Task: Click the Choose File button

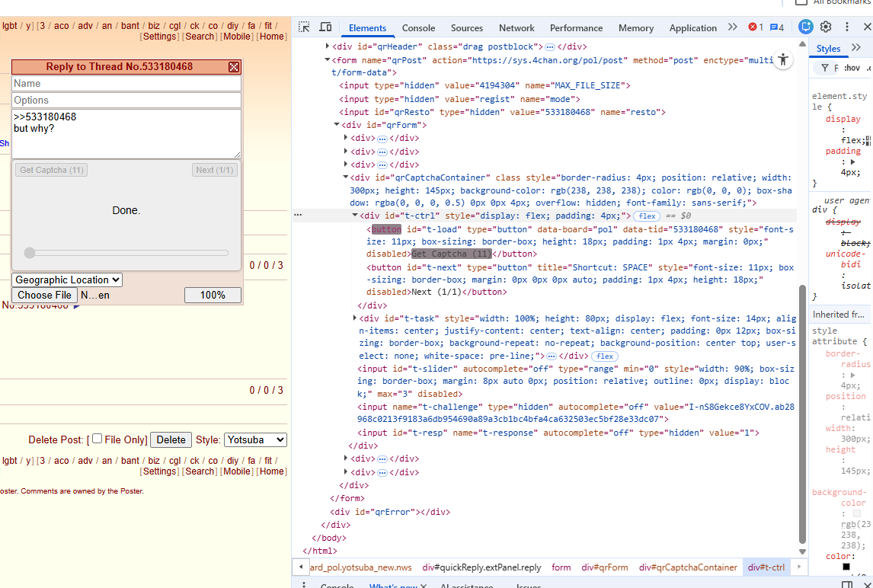Action: (x=45, y=296)
